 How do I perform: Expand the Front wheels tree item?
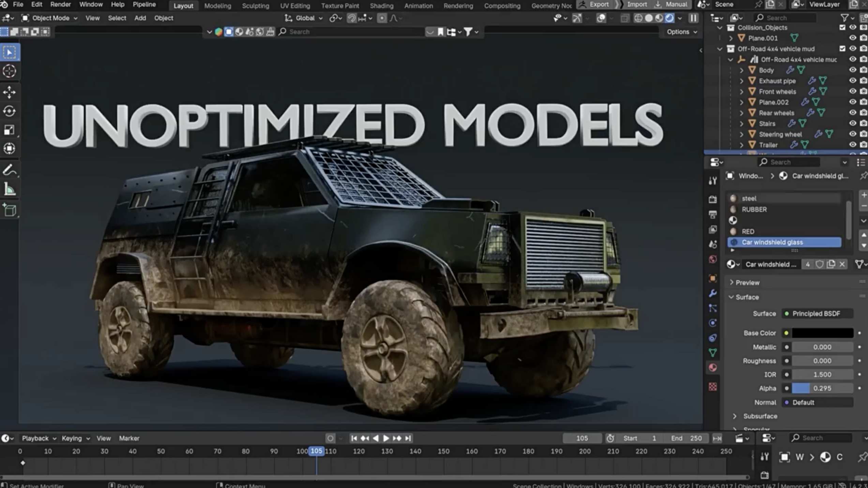tap(742, 91)
